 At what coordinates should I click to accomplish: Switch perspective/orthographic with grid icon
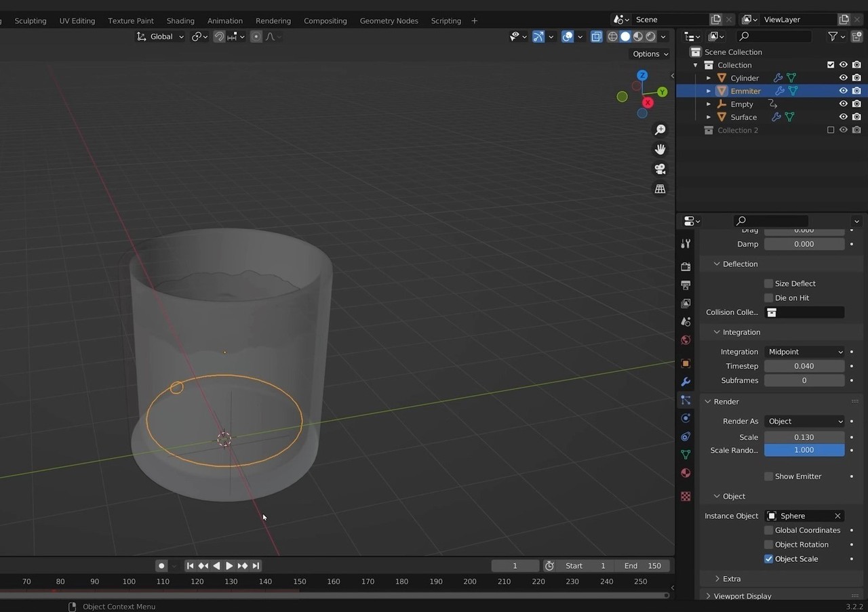click(660, 189)
